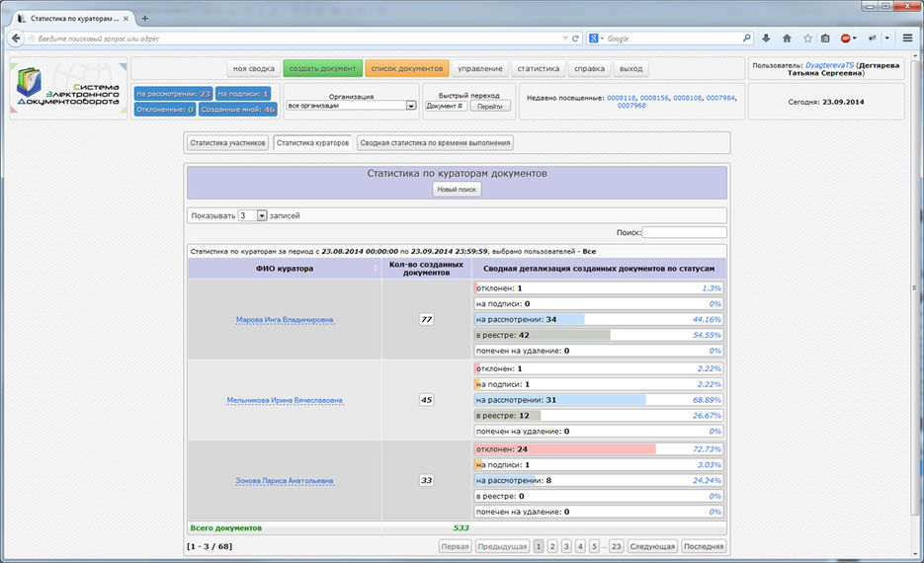Click Марова's на рассмотрении: 34 bar
924x563 pixels.
598,319
